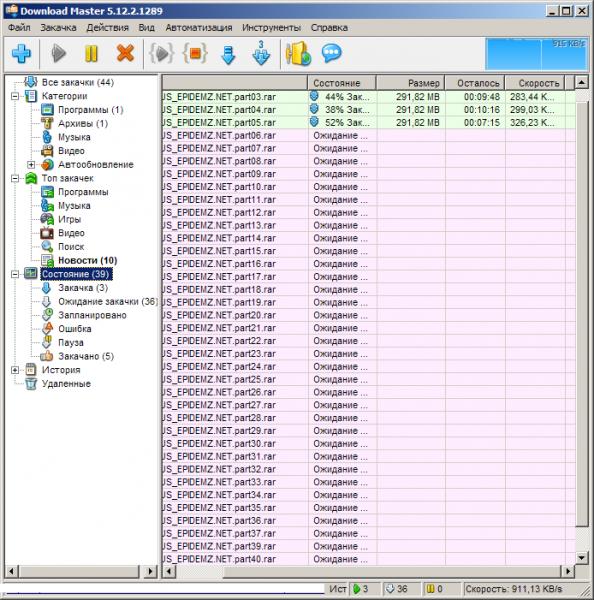Click the Запланировано clock icon
594x600 pixels.
tap(47, 315)
